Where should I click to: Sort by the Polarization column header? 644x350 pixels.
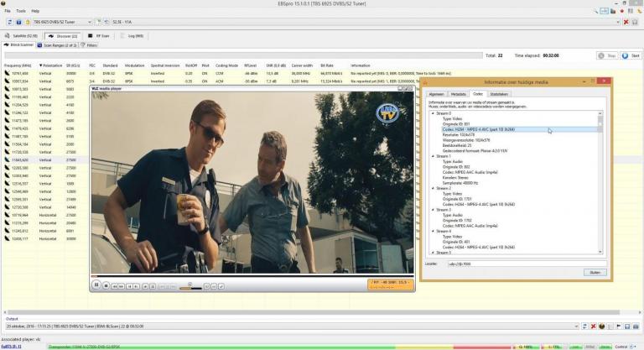(51, 65)
